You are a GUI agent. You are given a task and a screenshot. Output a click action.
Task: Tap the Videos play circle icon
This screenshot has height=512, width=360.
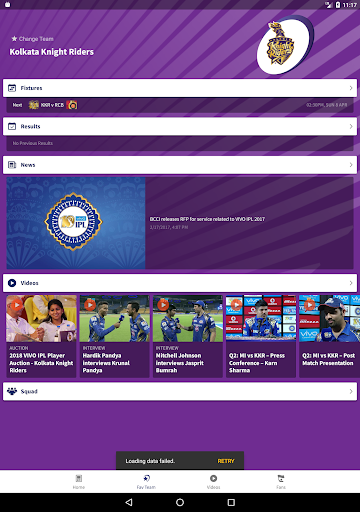point(12,283)
